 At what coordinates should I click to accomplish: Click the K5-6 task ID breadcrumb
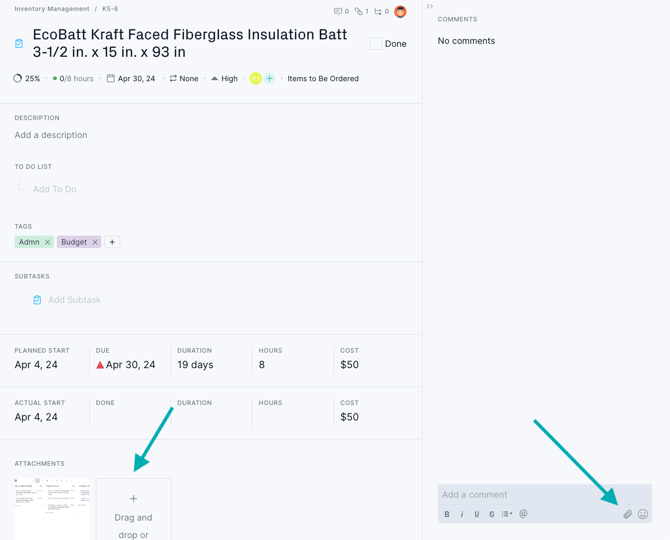[110, 9]
